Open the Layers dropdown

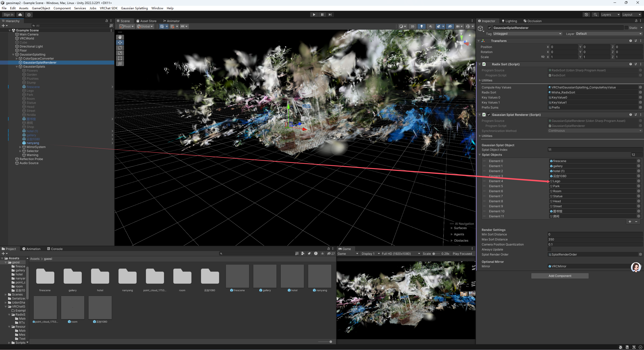tap(610, 15)
